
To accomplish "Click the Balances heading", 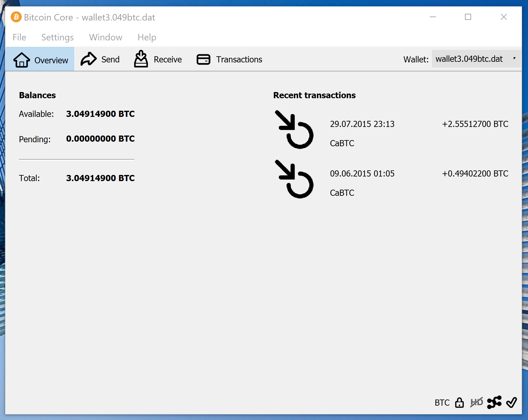I will coord(37,95).
